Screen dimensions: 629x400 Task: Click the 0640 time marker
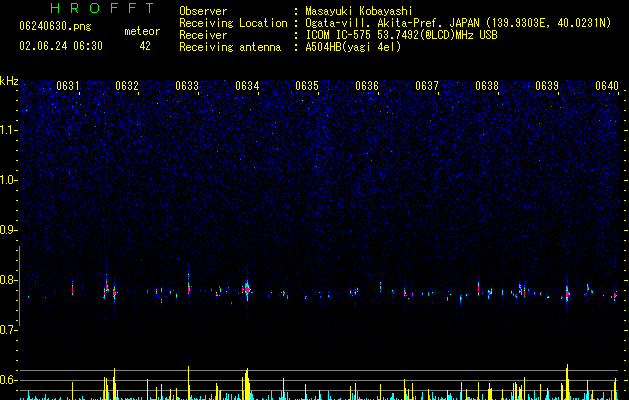tap(607, 86)
